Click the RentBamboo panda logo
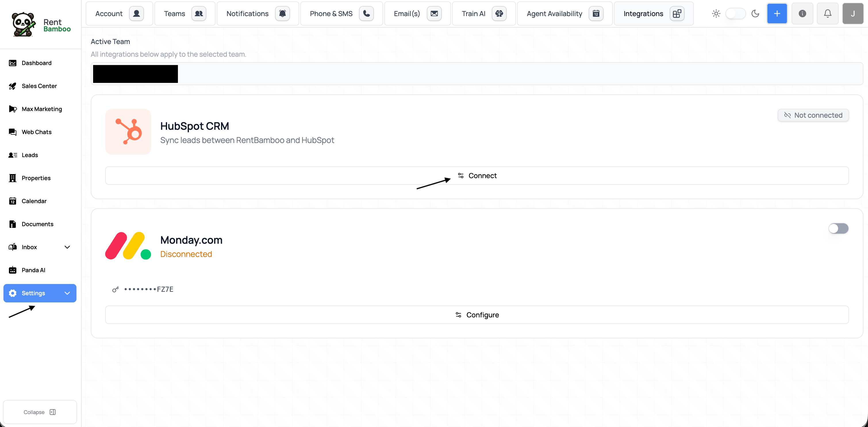 23,24
